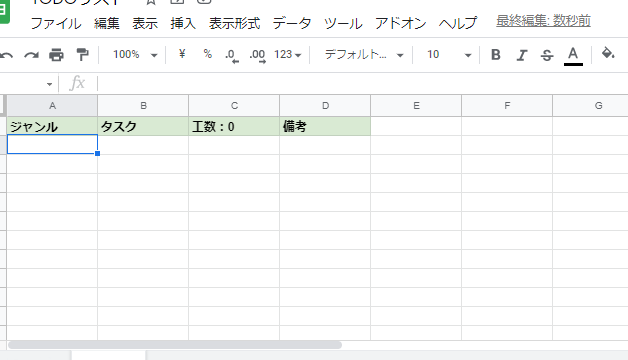Open the 表示形式 menu
The height and width of the screenshot is (360, 628).
click(234, 23)
